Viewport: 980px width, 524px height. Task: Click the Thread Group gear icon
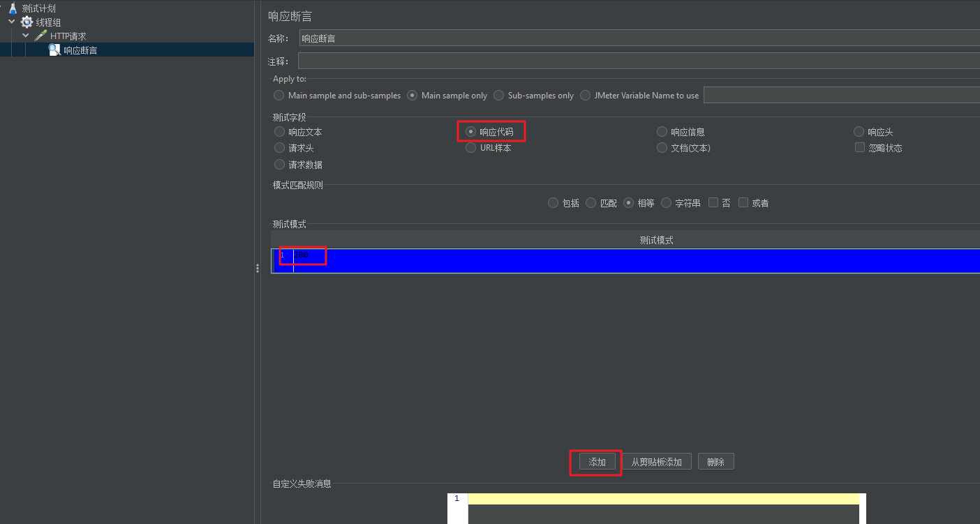(27, 22)
